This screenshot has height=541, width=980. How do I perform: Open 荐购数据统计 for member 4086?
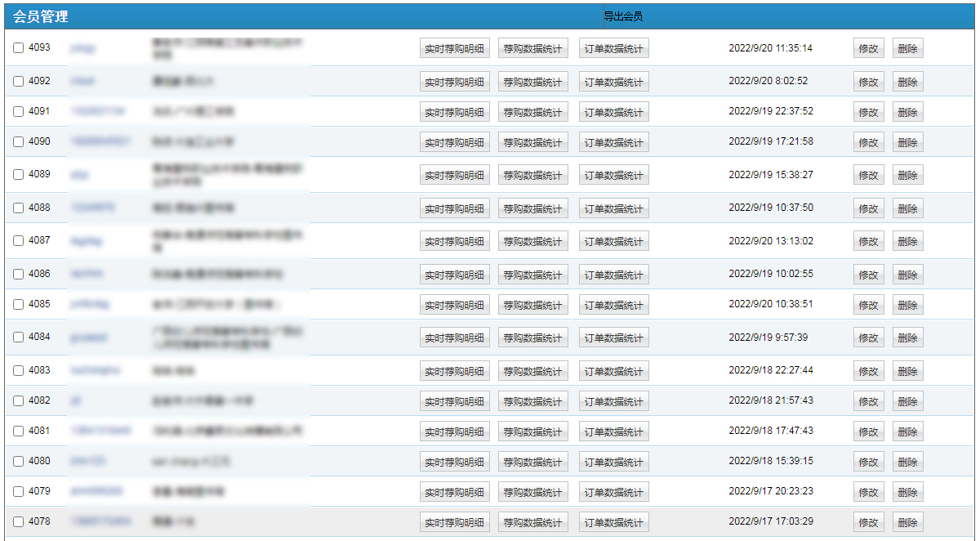click(x=532, y=275)
